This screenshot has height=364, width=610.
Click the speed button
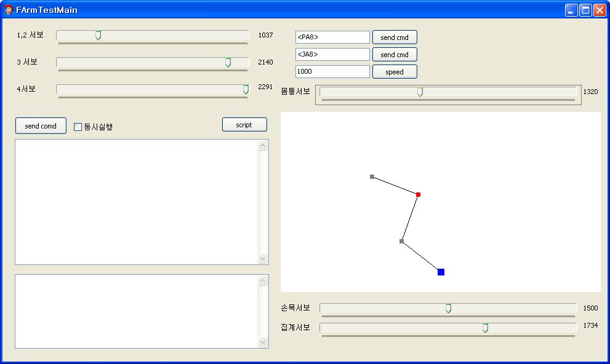pos(395,72)
